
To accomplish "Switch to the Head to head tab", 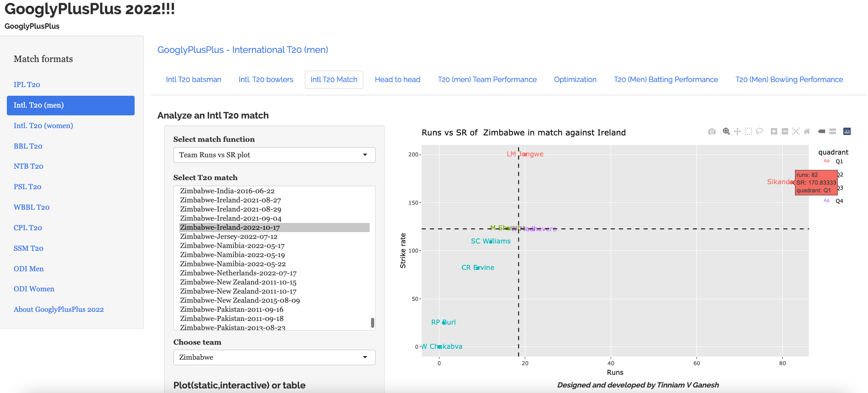I will click(x=397, y=80).
